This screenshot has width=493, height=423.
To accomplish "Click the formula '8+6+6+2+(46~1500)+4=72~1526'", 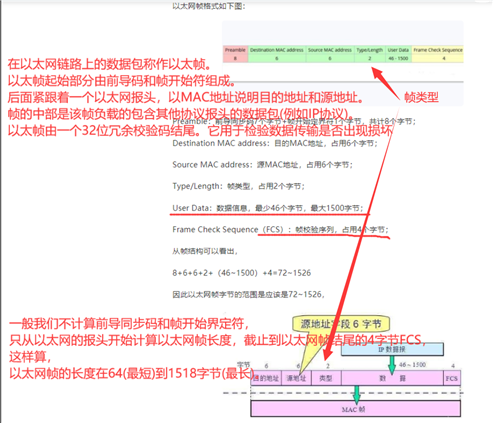I will pyautogui.click(x=241, y=273).
